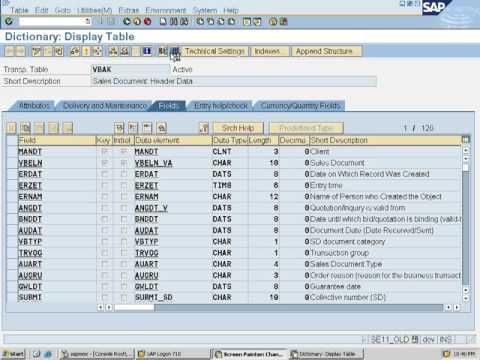Switch to the Currency/Quantity Fields tab
This screenshot has width=480, height=360.
click(300, 106)
